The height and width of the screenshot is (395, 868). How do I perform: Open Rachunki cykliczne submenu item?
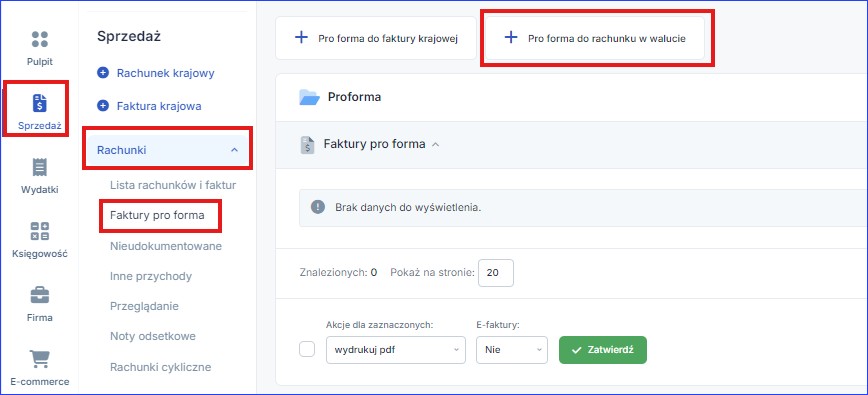(161, 367)
